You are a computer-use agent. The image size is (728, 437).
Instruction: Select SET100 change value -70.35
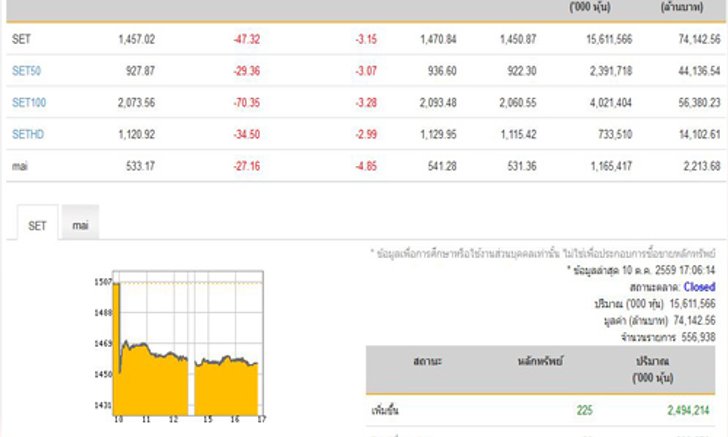(247, 102)
